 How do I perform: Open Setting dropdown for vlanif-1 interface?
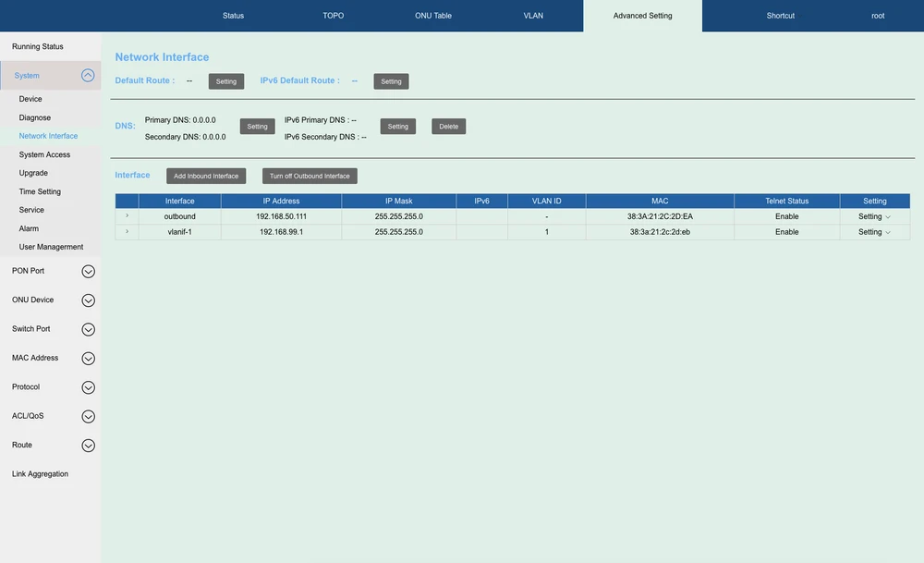[x=874, y=233]
